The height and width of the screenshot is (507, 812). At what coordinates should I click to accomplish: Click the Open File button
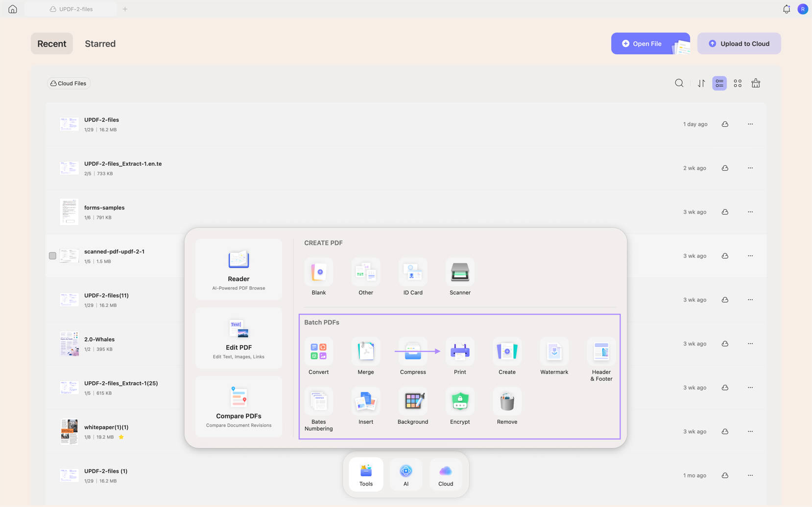click(650, 44)
